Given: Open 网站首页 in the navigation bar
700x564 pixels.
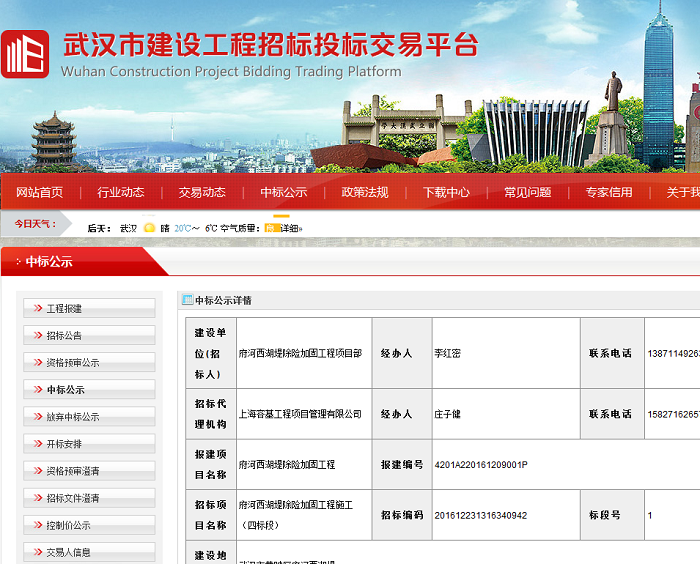Looking at the screenshot, I should (40, 192).
